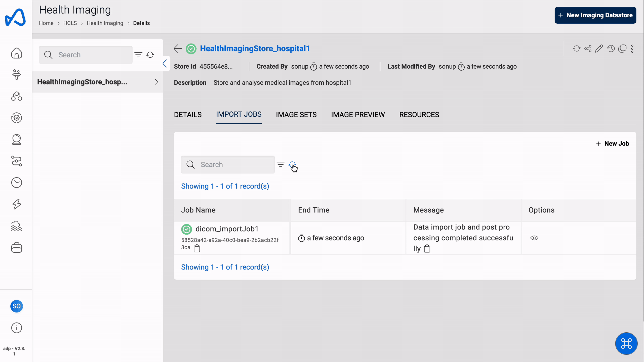
Task: Expand HealthImagingStore_hosp... sidebar item
Action: click(156, 82)
